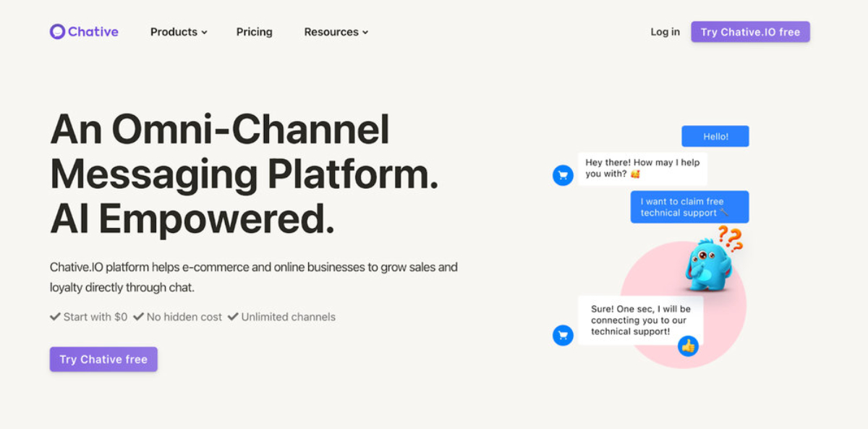Click the checkmark beside Unlimited channels
The height and width of the screenshot is (429, 868).
[x=233, y=316]
